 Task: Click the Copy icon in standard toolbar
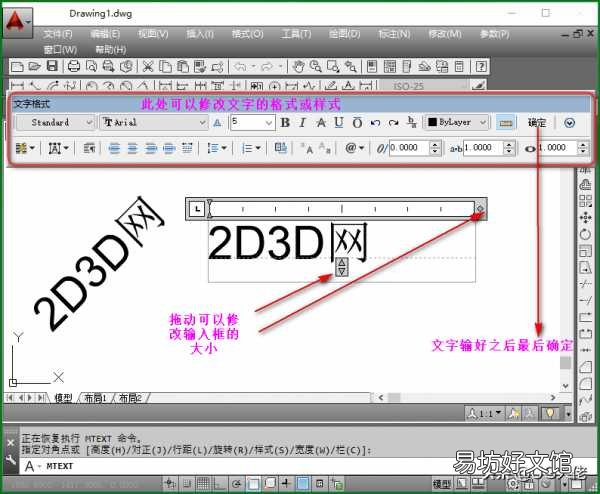(165, 67)
